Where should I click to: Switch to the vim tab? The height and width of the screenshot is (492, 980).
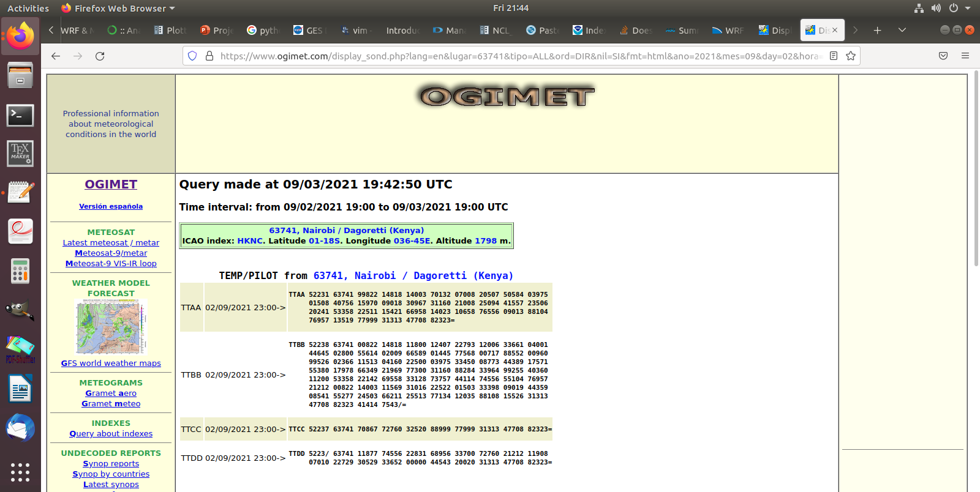click(x=356, y=30)
